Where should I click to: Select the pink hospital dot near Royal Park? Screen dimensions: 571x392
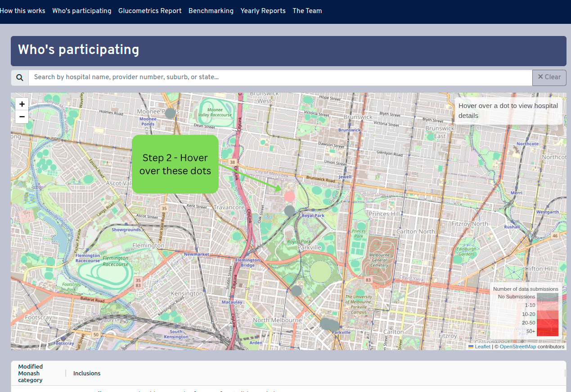[x=289, y=196]
